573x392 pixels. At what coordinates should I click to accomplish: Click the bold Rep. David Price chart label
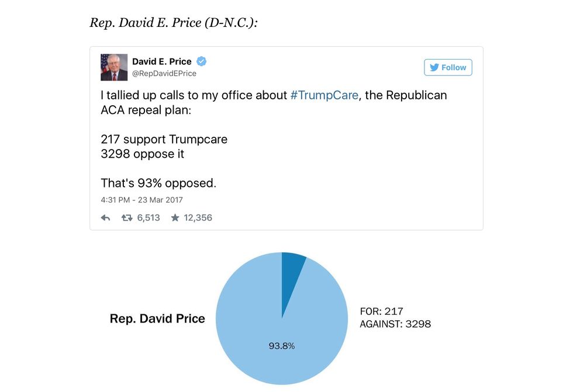[x=157, y=318]
